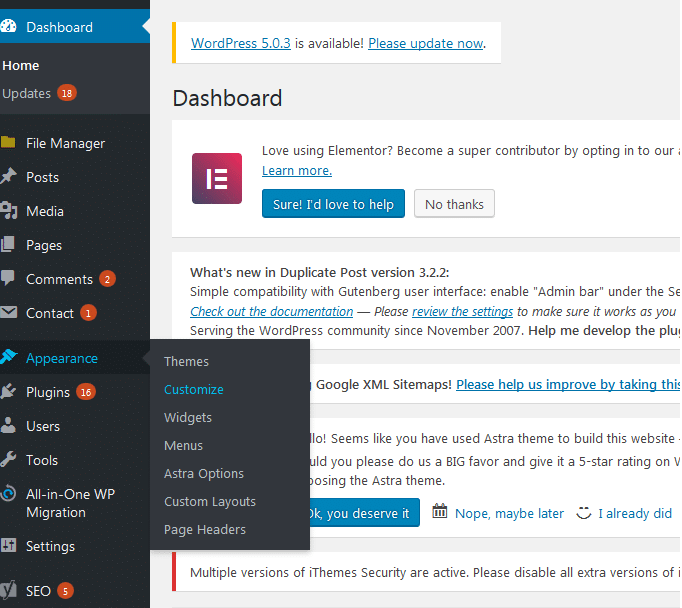Click the Settings sliders icon
Viewport: 682px width, 608px height.
(8, 545)
